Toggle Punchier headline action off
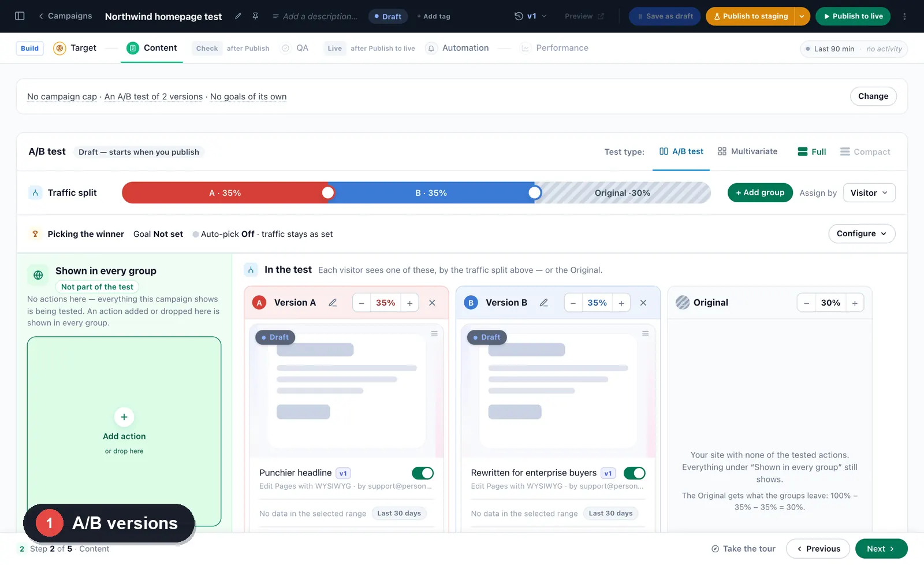Image resolution: width=924 pixels, height=565 pixels. [x=423, y=473]
